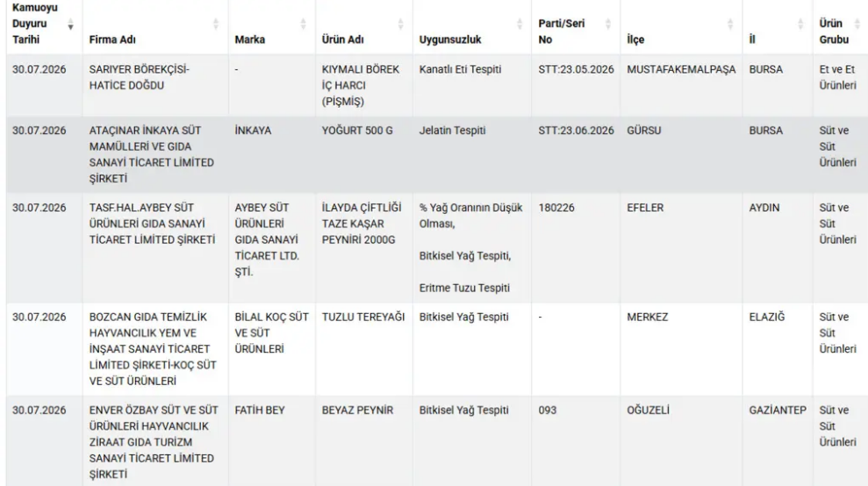
Task: Select the batch number 180226 cell
Action: 556,208
